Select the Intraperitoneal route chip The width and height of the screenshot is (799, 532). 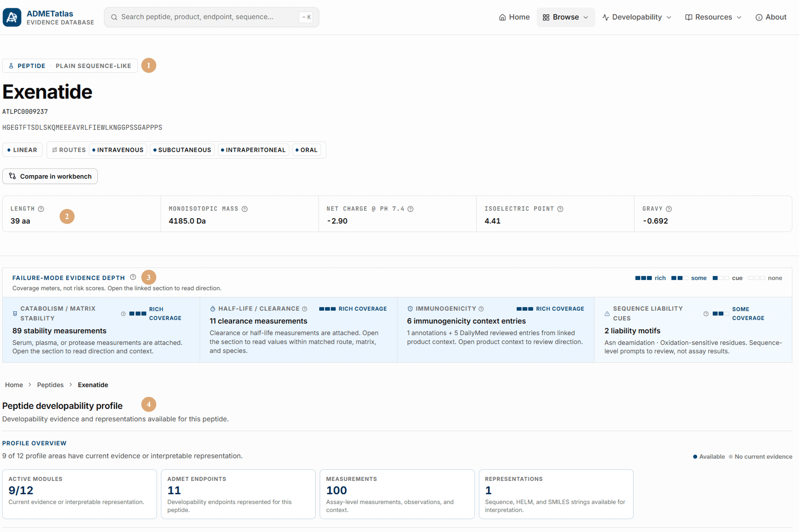coord(254,150)
